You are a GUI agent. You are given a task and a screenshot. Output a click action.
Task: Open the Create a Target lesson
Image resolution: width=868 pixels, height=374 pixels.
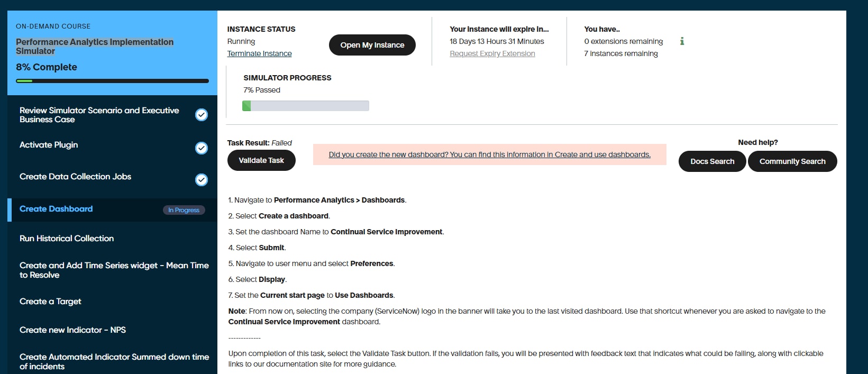(x=50, y=302)
